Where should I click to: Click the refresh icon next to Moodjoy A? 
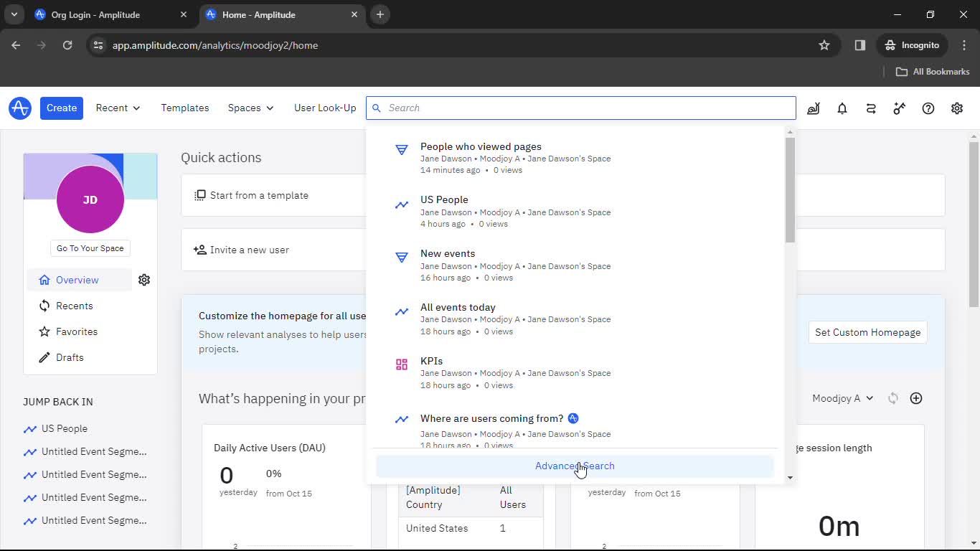pyautogui.click(x=893, y=398)
